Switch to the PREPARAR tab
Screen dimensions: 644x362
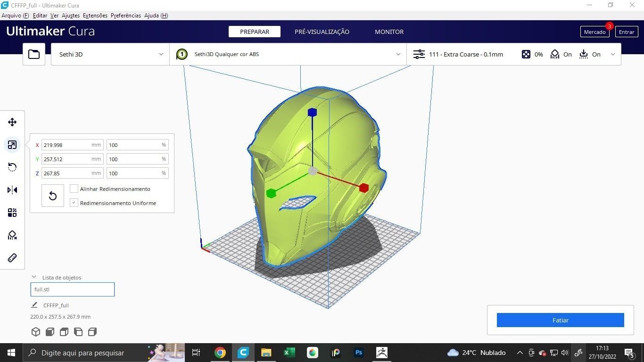[x=255, y=32]
